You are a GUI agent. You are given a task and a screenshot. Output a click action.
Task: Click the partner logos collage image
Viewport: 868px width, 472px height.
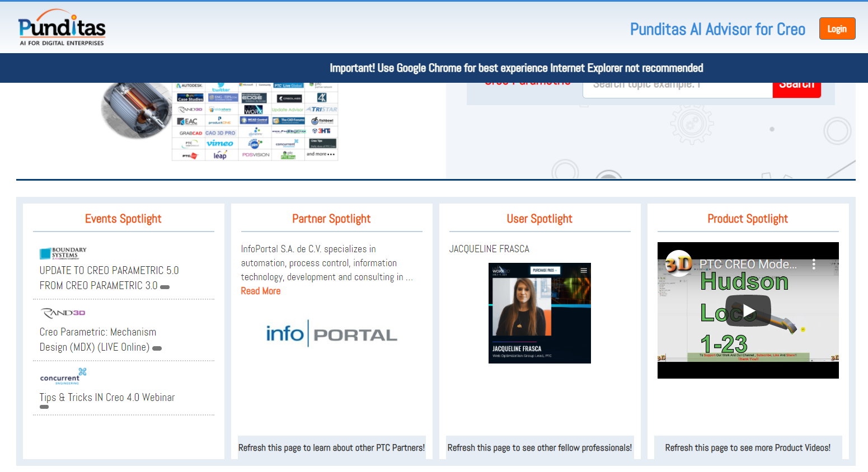pos(255,121)
